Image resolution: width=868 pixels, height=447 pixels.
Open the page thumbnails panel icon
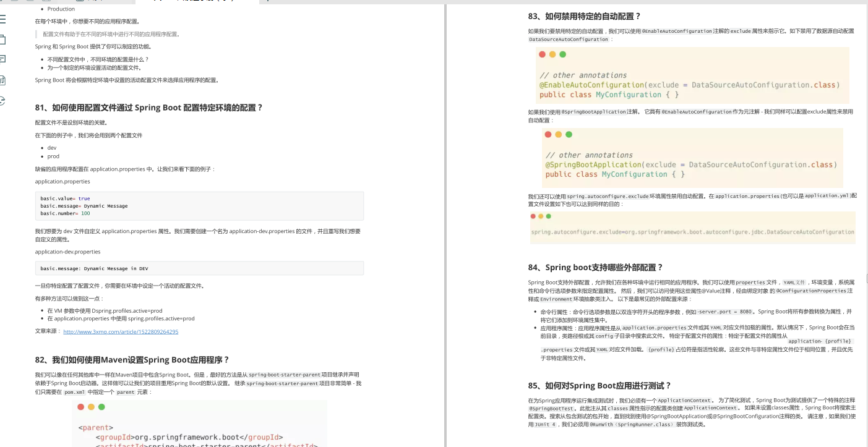pyautogui.click(x=2, y=40)
